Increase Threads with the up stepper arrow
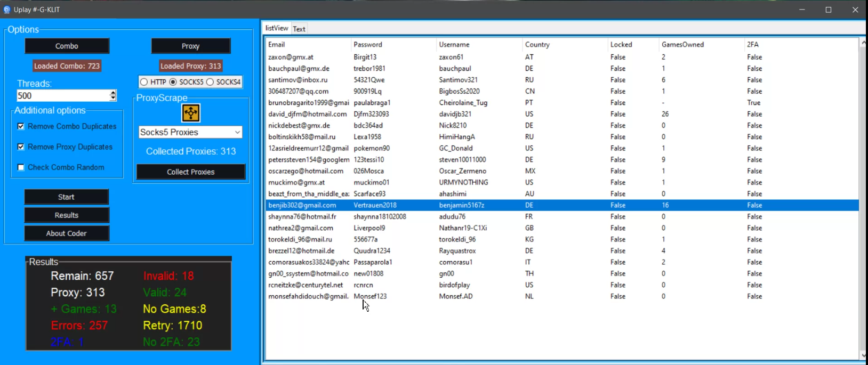The width and height of the screenshot is (868, 365). click(x=113, y=93)
